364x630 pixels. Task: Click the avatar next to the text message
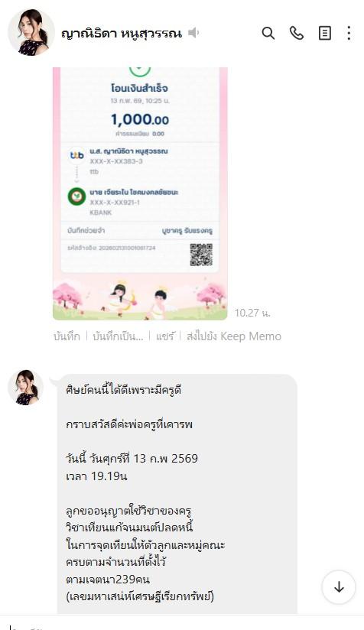click(26, 388)
